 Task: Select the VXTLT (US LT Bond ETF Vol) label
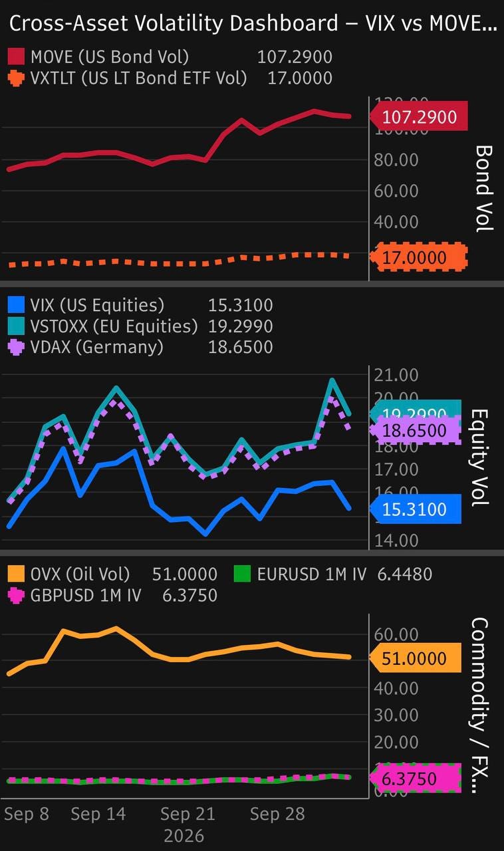tap(139, 78)
